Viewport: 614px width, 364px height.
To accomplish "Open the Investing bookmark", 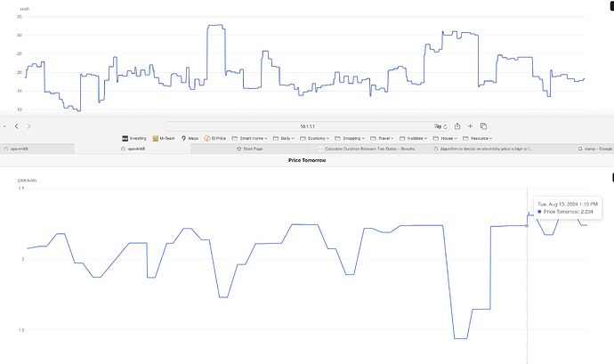I will click(133, 138).
